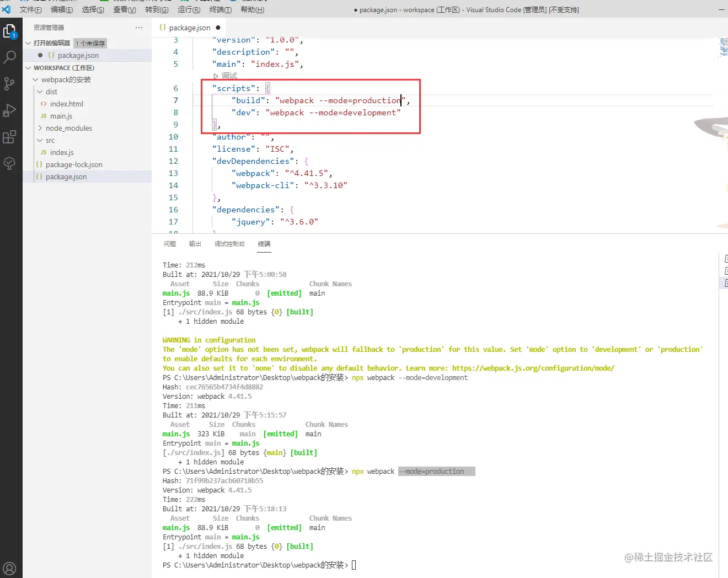728x578 pixels.
Task: Click 'WARNING in configuration' text in terminal
Action: [x=209, y=340]
